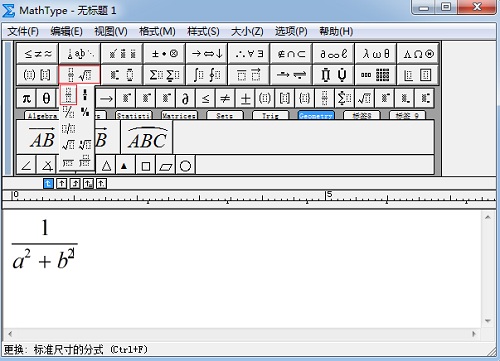Open the fence templates palette with parentheses and brackets
This screenshot has width=500, height=361.
point(38,75)
